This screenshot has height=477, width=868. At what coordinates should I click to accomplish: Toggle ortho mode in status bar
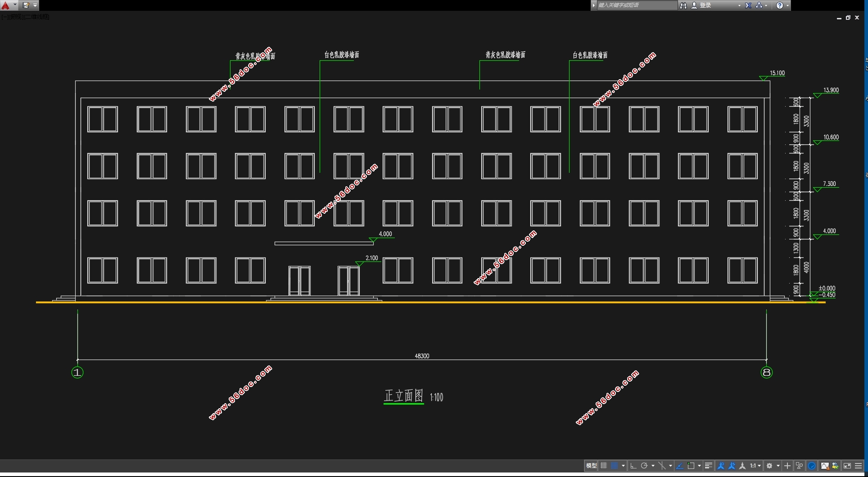coord(633,466)
